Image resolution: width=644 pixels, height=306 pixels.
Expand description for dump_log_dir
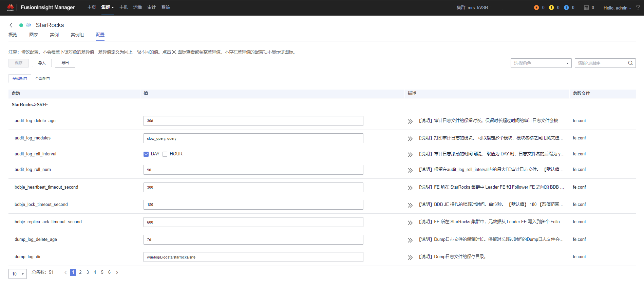click(410, 257)
